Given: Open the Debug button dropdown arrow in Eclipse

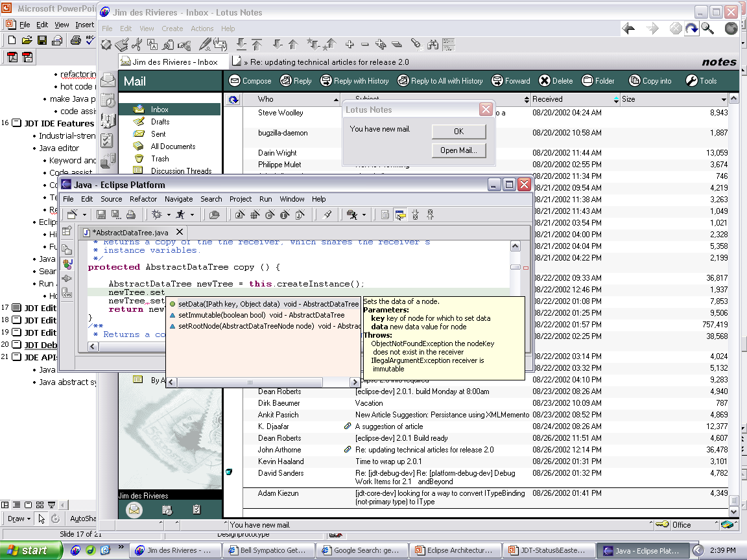Looking at the screenshot, I should (168, 215).
